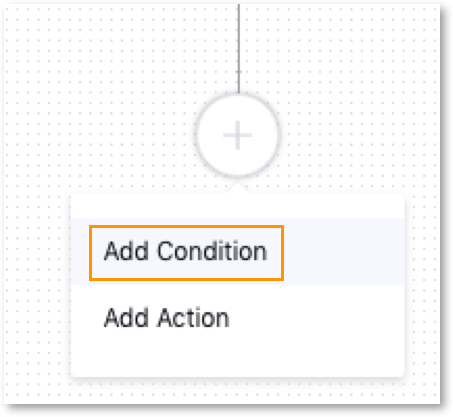Screen dimensions: 453x417
Task: Click the top of the workflow connector line
Action: click(239, 10)
